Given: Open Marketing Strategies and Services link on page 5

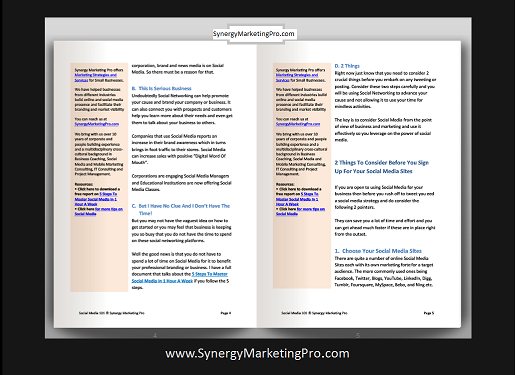Looking at the screenshot, I should pyautogui.click(x=297, y=77).
